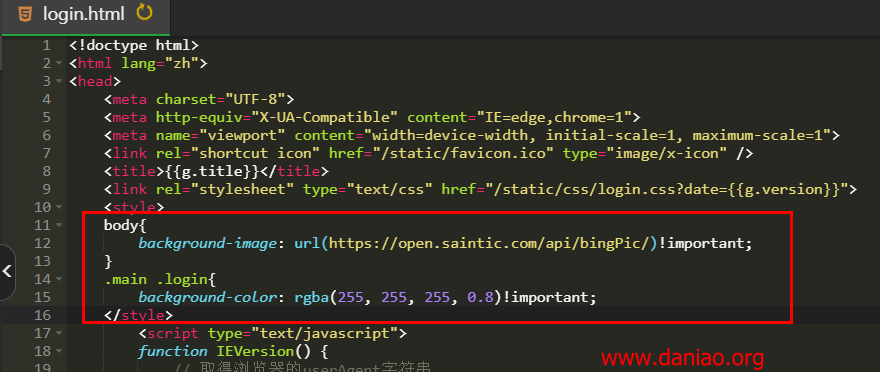
Task: Collapse the .main .login fold on line 14
Action: [59, 279]
